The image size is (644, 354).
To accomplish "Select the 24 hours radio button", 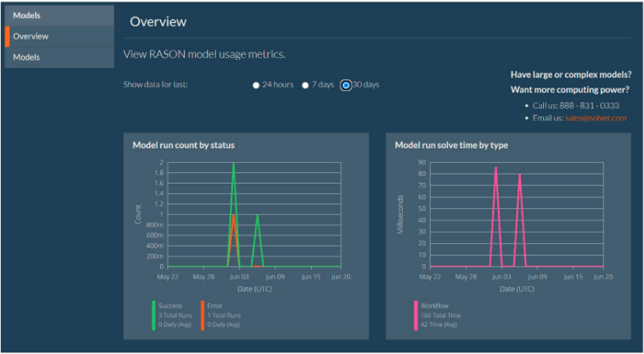I will click(x=256, y=85).
